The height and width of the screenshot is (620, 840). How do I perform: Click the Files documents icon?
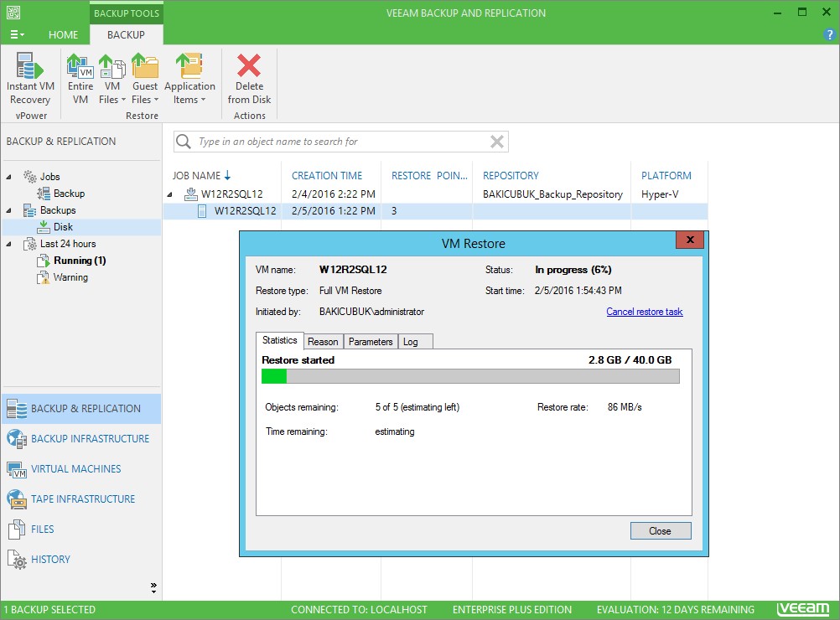click(x=17, y=529)
